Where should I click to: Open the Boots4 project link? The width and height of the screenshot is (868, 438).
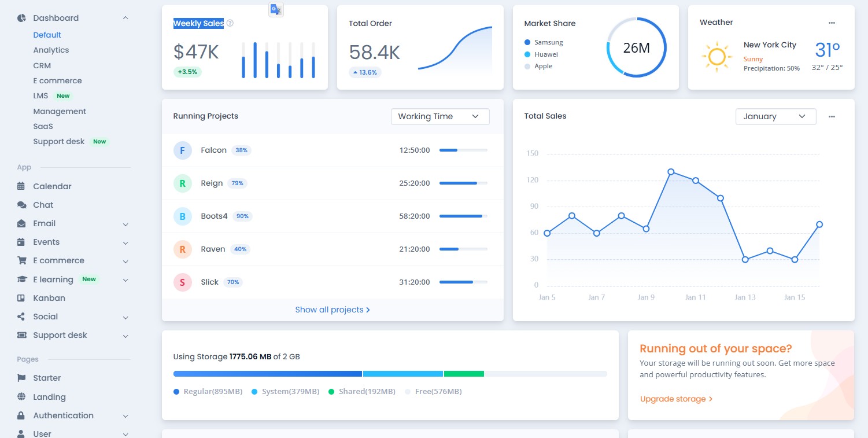pos(214,216)
